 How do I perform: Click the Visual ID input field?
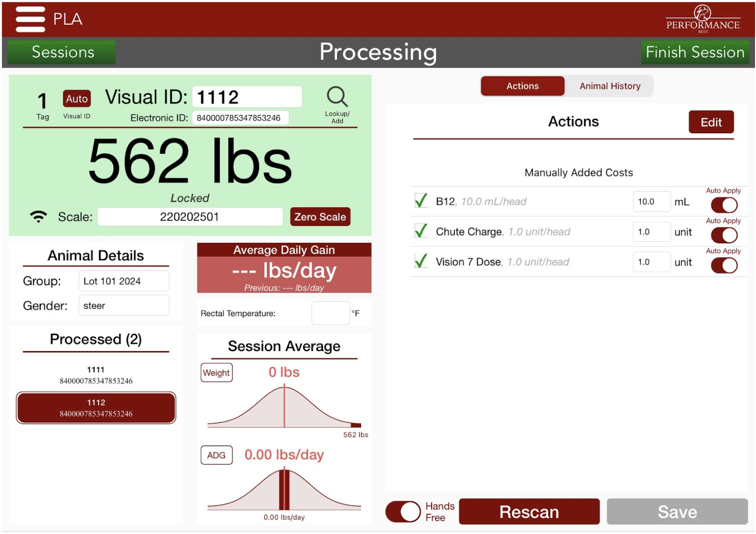(x=247, y=97)
